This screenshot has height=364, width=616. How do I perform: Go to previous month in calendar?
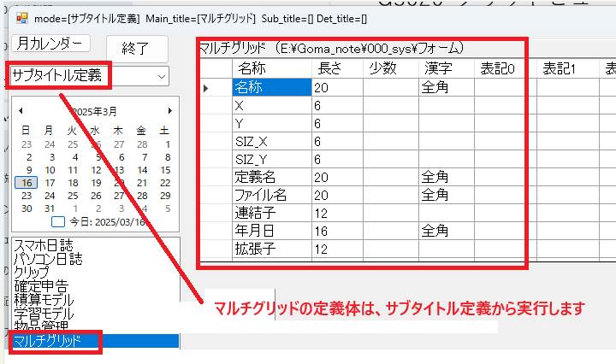(21, 111)
